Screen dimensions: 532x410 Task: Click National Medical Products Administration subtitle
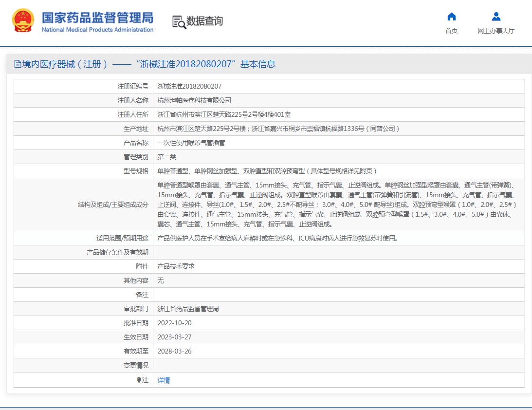tap(98, 30)
